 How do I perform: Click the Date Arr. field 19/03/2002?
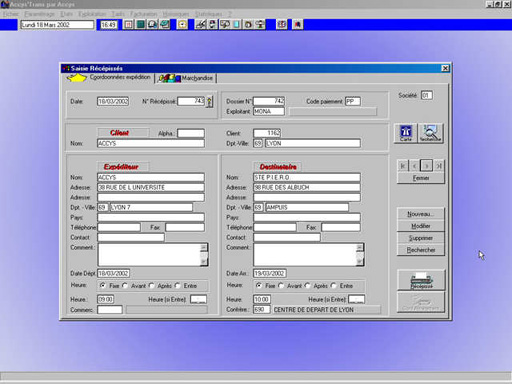point(269,273)
